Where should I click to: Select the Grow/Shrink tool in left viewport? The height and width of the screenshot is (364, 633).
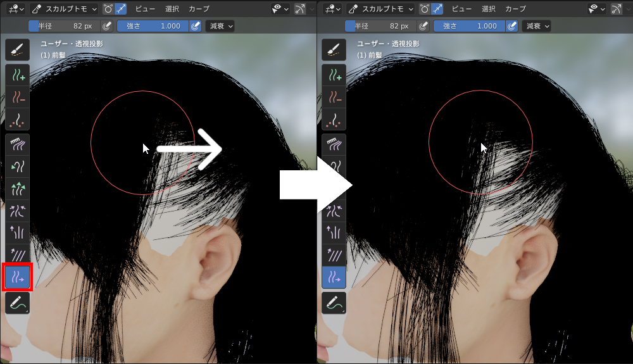(x=17, y=189)
